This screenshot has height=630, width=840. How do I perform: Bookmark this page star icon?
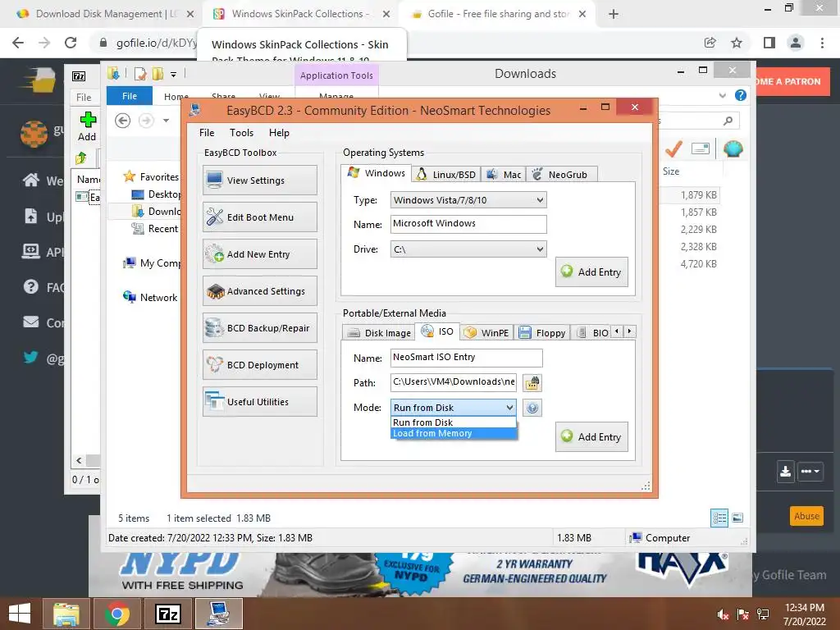pos(737,43)
